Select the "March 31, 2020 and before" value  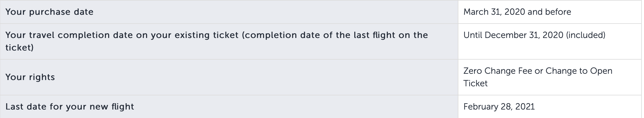click(x=517, y=12)
